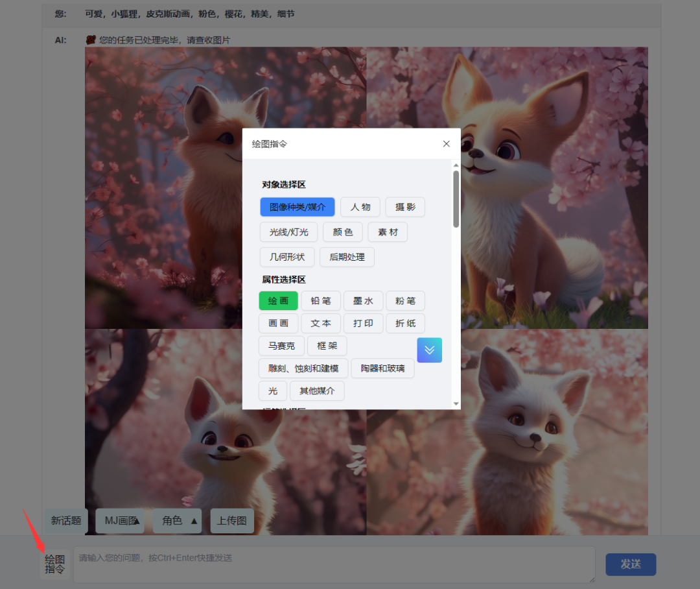Click the dialog scrollbar up arrow
This screenshot has width=700, height=589.
pos(456,165)
